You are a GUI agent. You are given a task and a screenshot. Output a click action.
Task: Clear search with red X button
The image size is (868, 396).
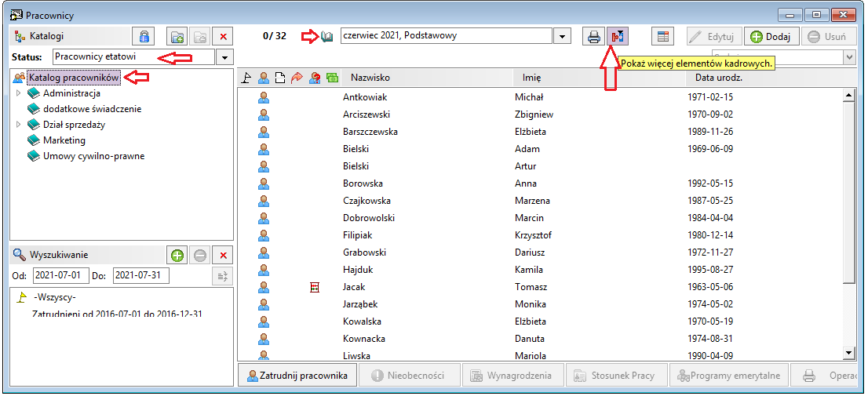223,255
